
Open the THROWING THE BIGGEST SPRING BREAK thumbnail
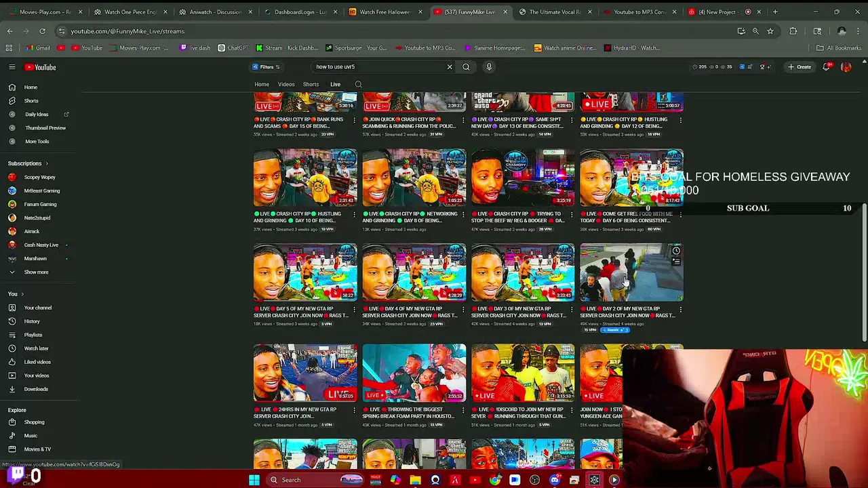[x=414, y=373]
